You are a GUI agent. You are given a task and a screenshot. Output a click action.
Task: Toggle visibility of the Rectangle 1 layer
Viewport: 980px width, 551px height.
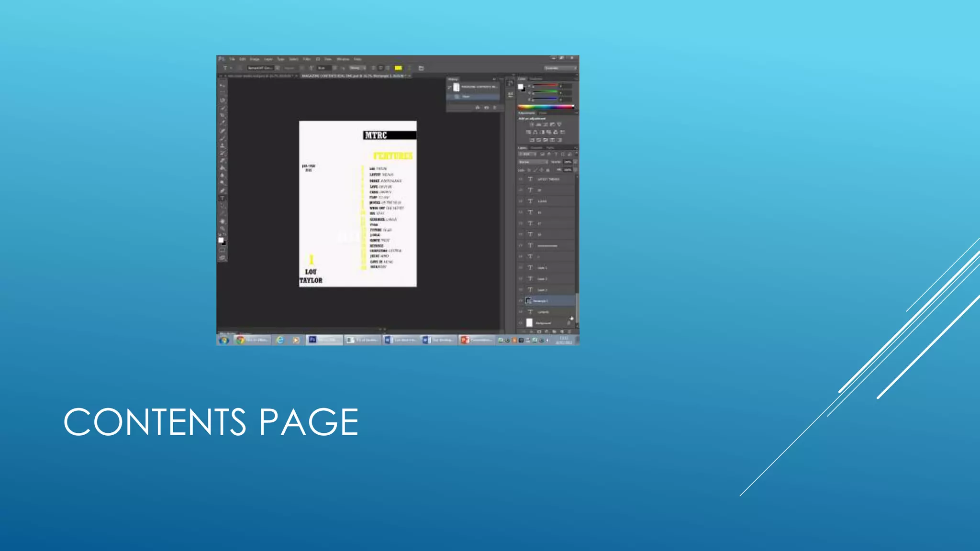521,301
